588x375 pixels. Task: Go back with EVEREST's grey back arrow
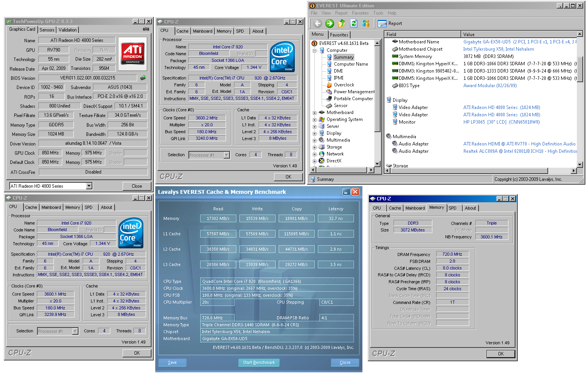(x=317, y=23)
